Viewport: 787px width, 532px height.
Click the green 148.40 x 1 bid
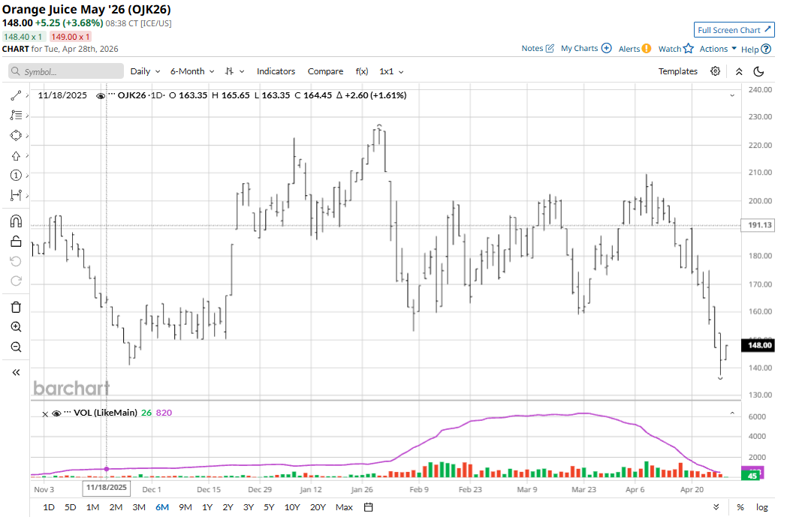click(23, 37)
